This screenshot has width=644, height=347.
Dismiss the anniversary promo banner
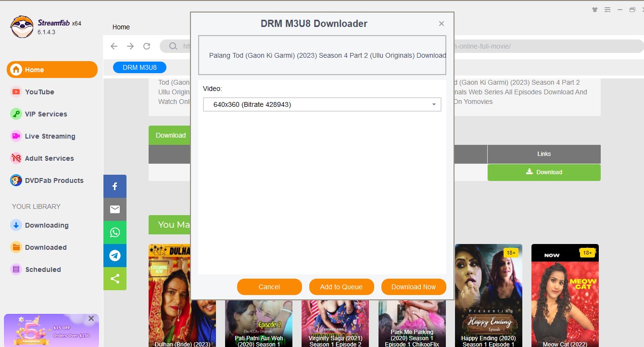[x=91, y=319]
